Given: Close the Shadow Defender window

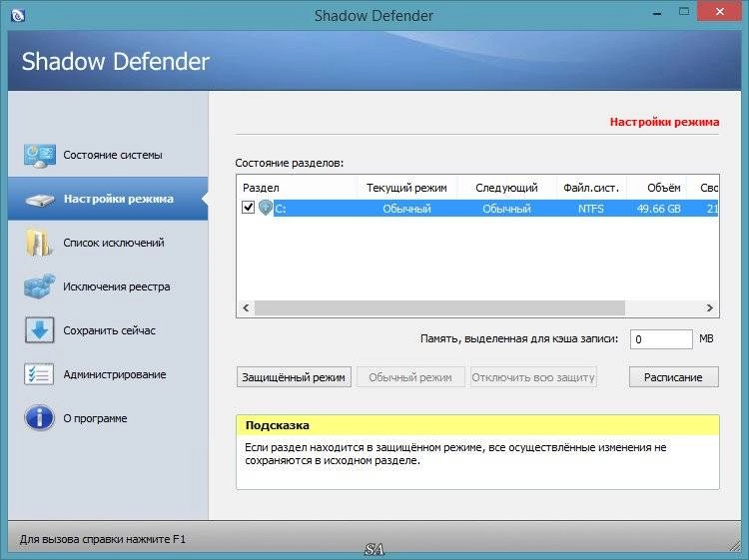Looking at the screenshot, I should pyautogui.click(x=719, y=12).
